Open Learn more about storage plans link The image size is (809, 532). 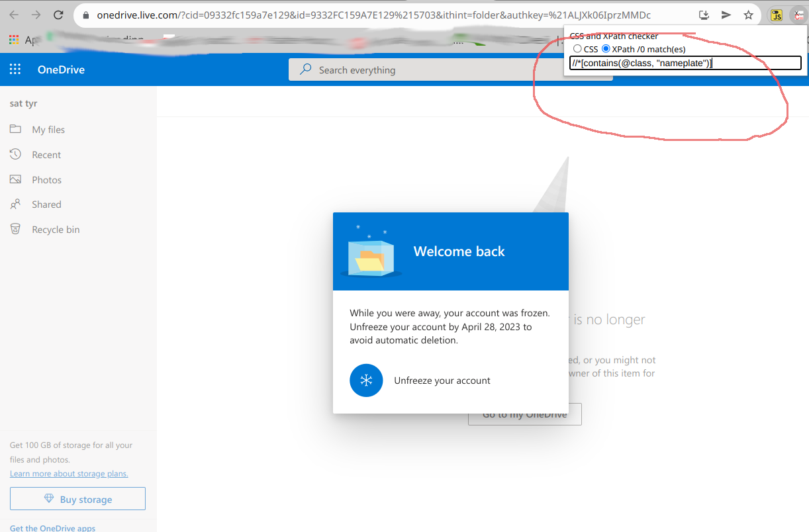(69, 474)
